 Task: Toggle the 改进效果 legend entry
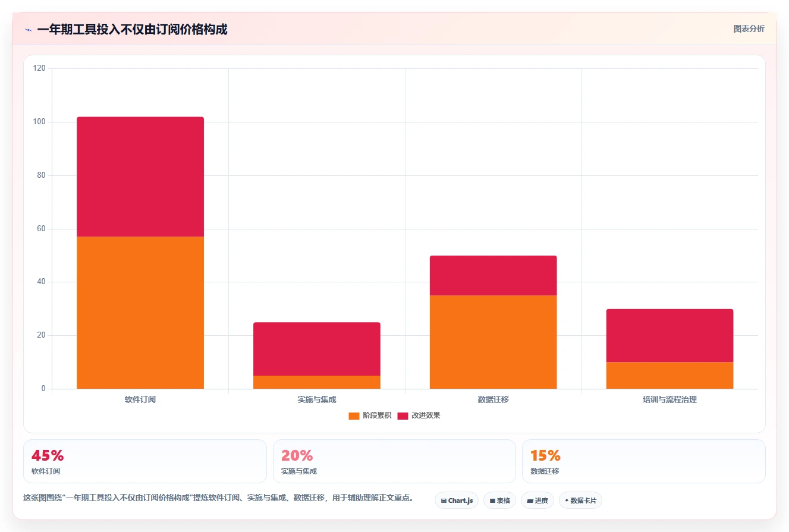click(x=419, y=415)
